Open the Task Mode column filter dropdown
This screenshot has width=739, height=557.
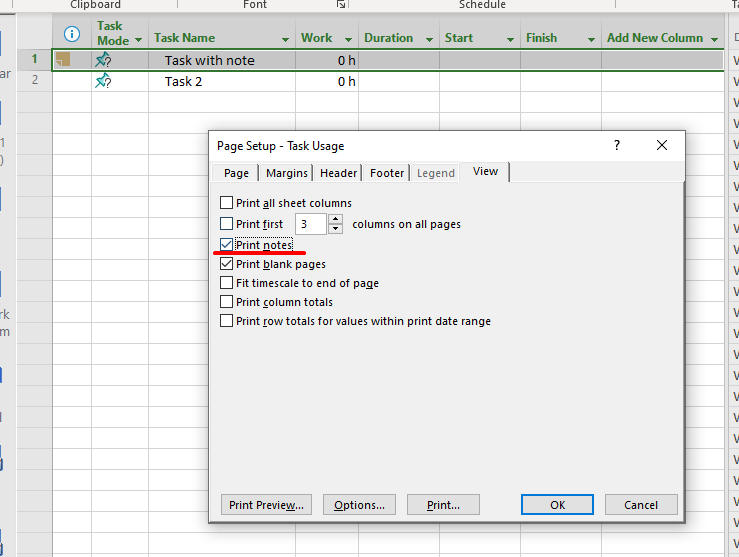[x=138, y=41]
